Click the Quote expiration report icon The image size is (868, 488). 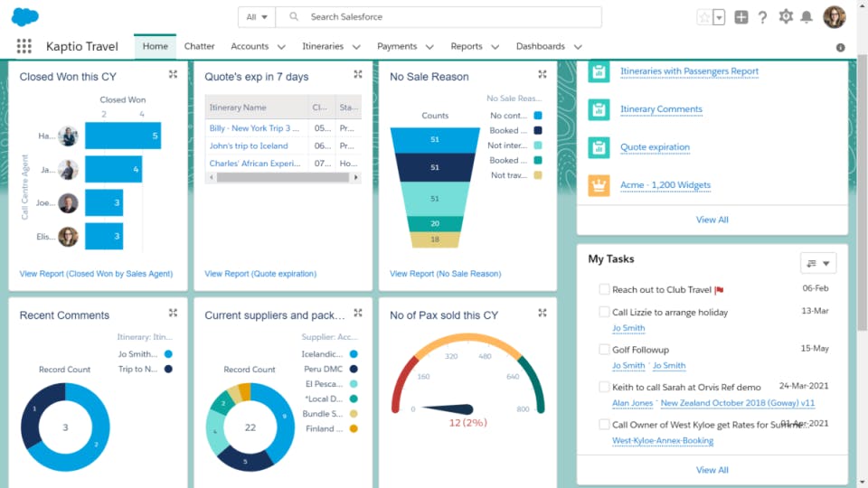599,147
